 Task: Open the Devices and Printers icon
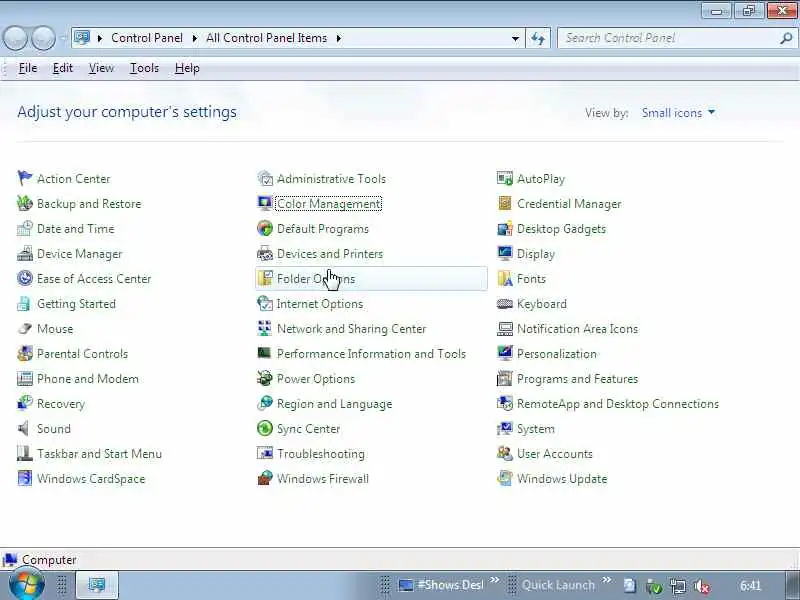coord(265,253)
